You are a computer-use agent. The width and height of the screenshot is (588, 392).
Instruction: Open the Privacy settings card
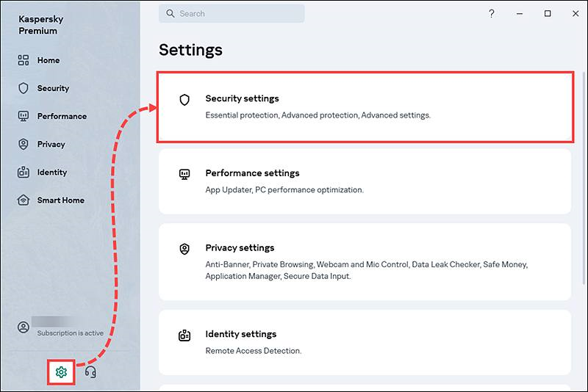(365, 262)
